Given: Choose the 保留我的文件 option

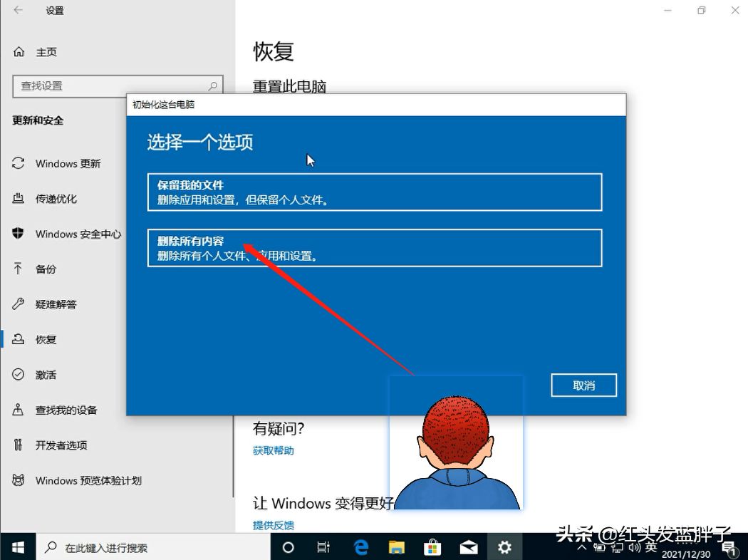Looking at the screenshot, I should 375,192.
